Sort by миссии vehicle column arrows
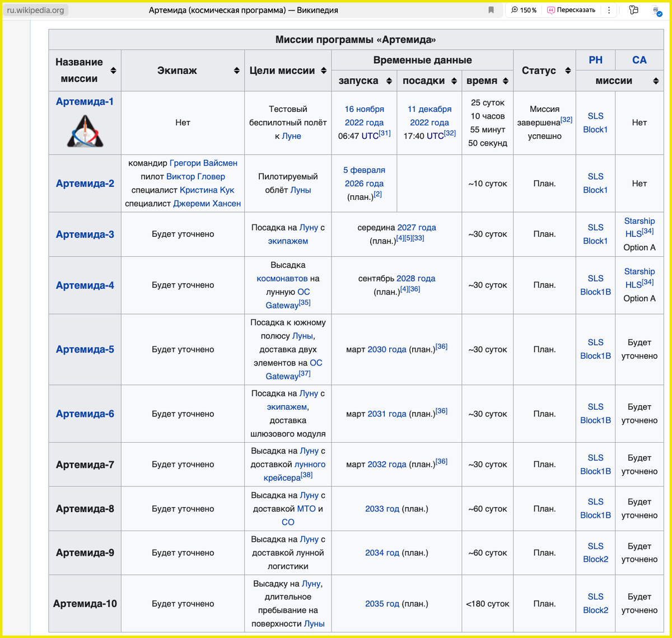 point(656,81)
